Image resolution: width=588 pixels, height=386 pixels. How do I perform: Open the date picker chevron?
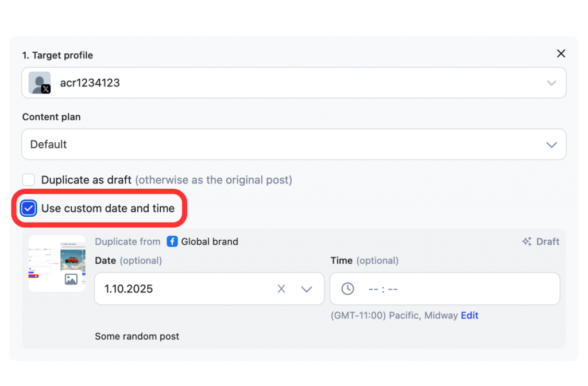[307, 289]
